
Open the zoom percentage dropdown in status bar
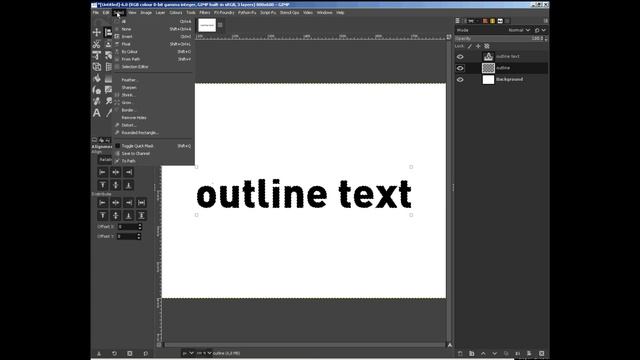(203, 353)
